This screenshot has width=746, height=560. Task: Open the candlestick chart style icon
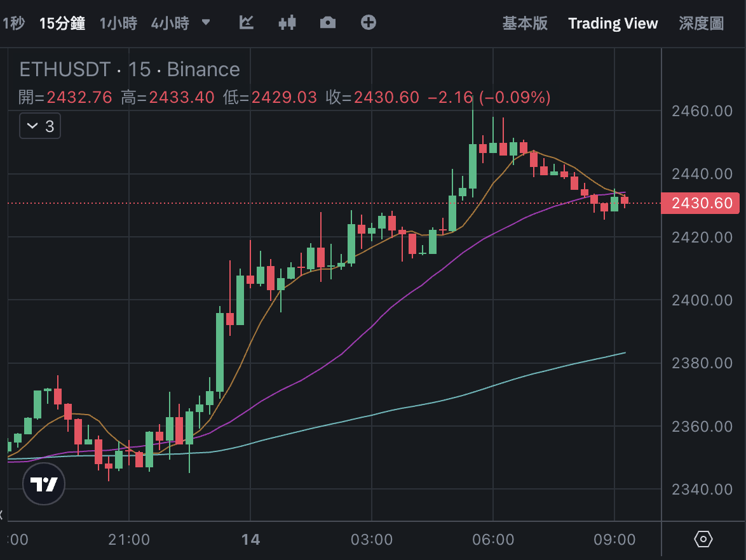click(287, 23)
